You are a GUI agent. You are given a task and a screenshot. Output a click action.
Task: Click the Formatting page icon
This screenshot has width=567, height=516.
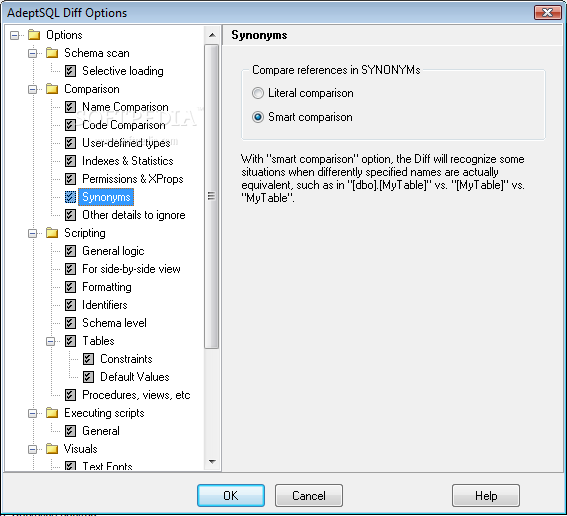[70, 287]
